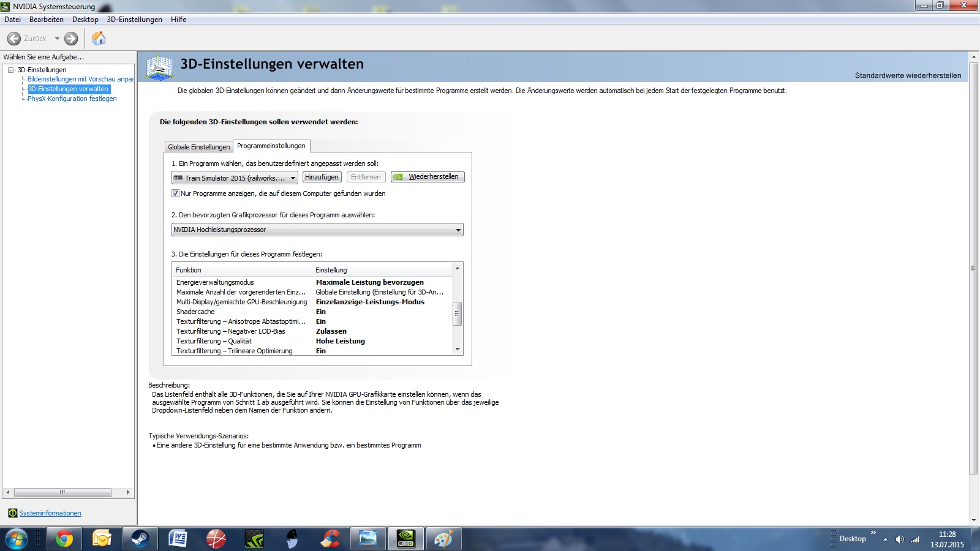Select 'Maximale Anzahl der vorgerenderten' row
Screen dimensions: 980x551
click(312, 292)
